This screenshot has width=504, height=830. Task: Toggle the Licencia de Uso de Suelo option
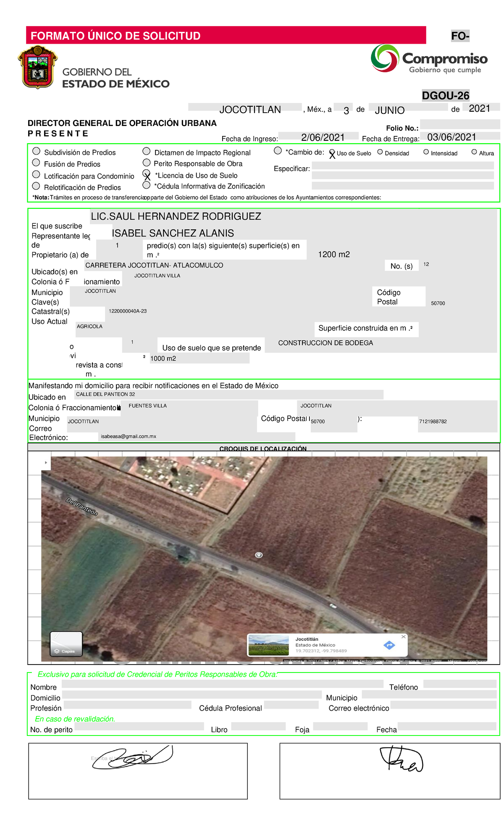pyautogui.click(x=147, y=174)
